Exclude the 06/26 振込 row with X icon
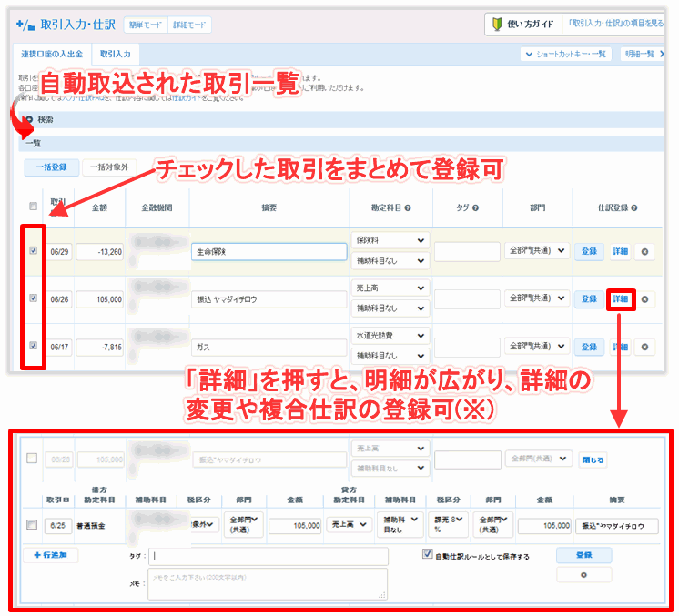Screen dimensions: 679x616 click(644, 299)
